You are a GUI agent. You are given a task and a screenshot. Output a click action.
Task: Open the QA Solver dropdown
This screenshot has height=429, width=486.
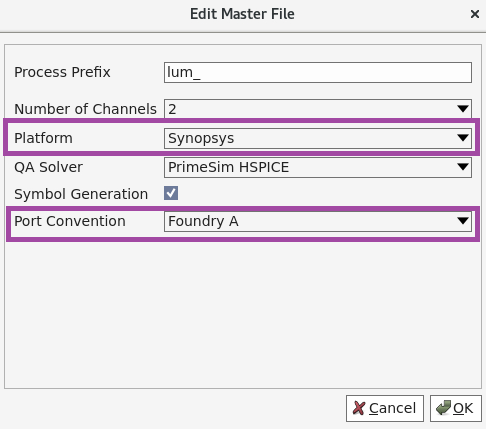click(318, 167)
